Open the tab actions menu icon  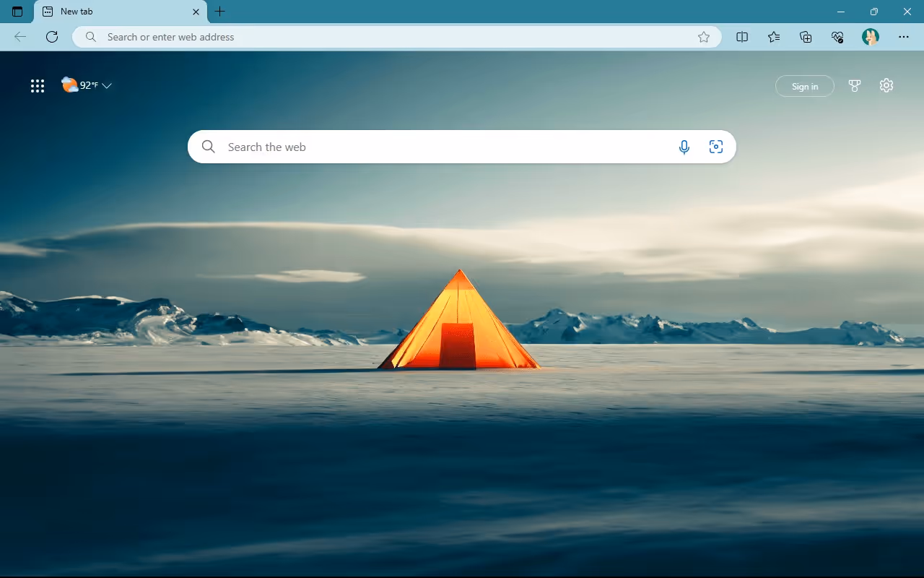17,12
